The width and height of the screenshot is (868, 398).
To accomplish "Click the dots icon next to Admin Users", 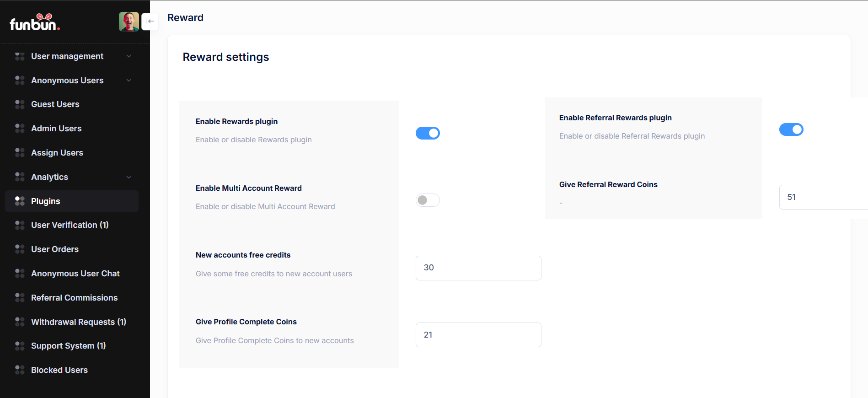I will (x=20, y=129).
